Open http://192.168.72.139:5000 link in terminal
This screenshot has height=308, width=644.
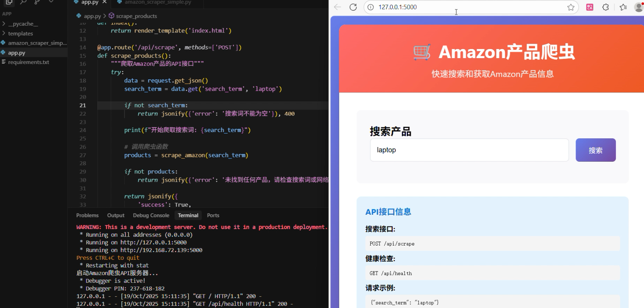(x=161, y=250)
